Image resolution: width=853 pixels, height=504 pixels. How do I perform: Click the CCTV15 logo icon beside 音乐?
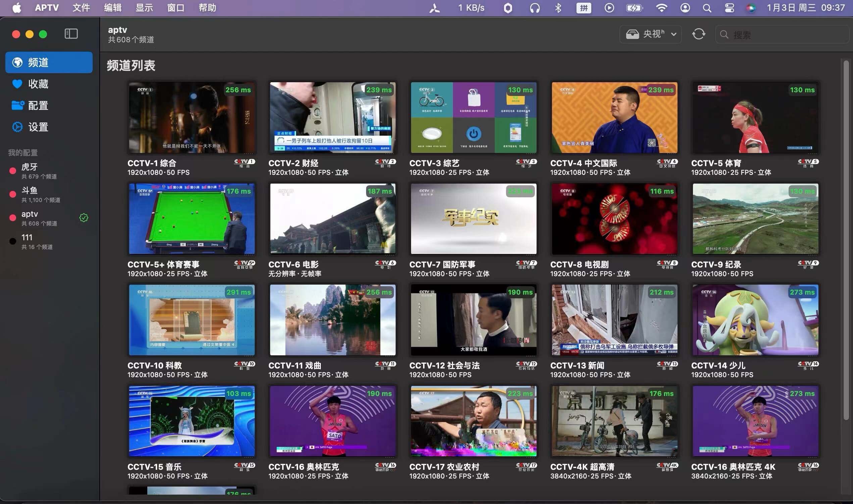(245, 467)
